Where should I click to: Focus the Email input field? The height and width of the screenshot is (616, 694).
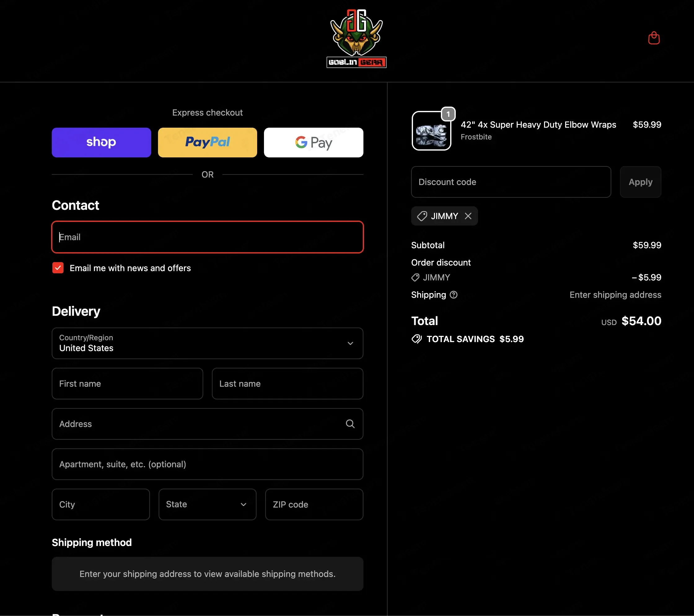[x=208, y=237]
